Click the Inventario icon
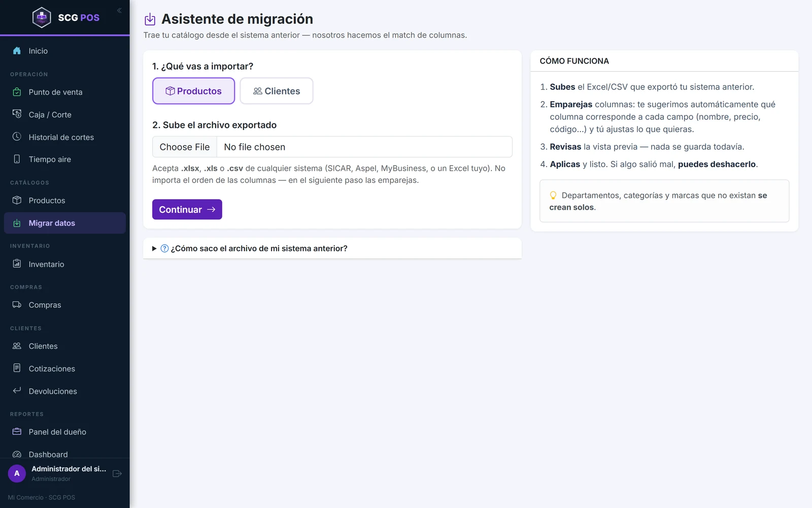The height and width of the screenshot is (508, 812). (17, 264)
